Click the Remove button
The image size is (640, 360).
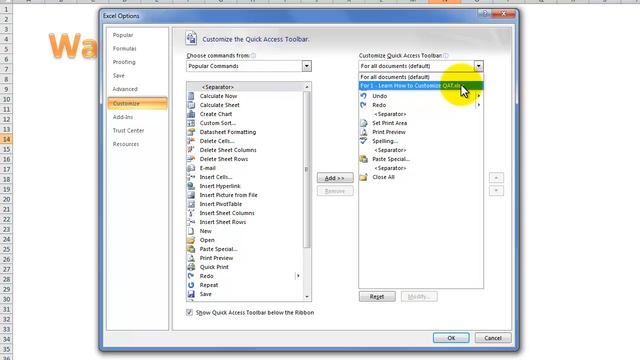click(x=335, y=191)
